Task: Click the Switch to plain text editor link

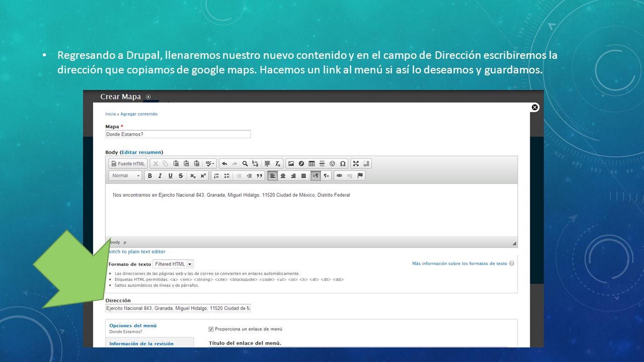Action: pyautogui.click(x=137, y=251)
